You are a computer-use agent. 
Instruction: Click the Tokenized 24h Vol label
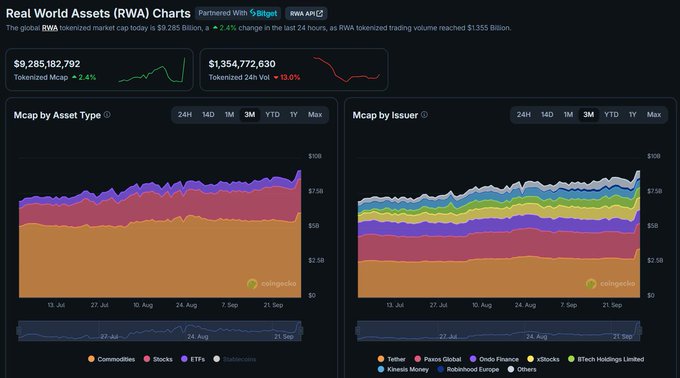pyautogui.click(x=239, y=78)
